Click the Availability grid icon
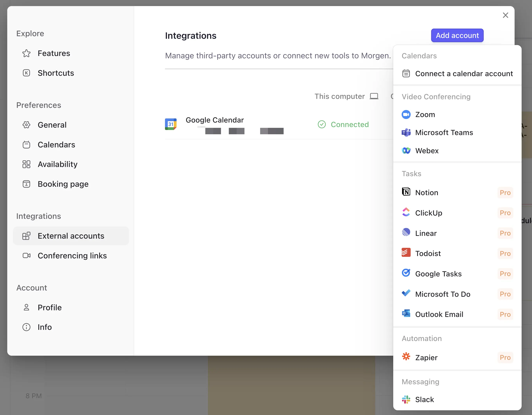Viewport: 532px width, 415px height. point(26,164)
